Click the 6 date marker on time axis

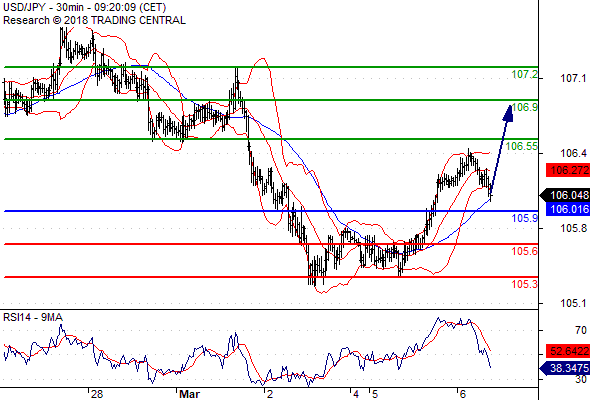tap(462, 394)
